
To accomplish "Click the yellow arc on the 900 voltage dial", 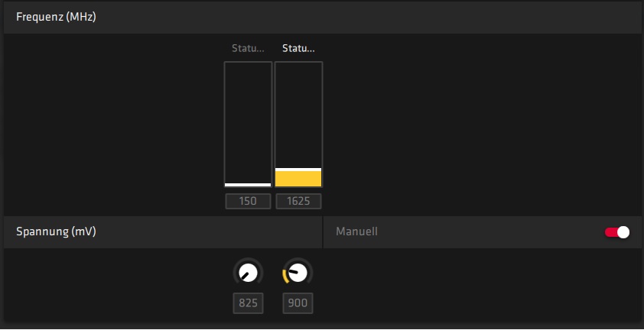I will point(285,277).
